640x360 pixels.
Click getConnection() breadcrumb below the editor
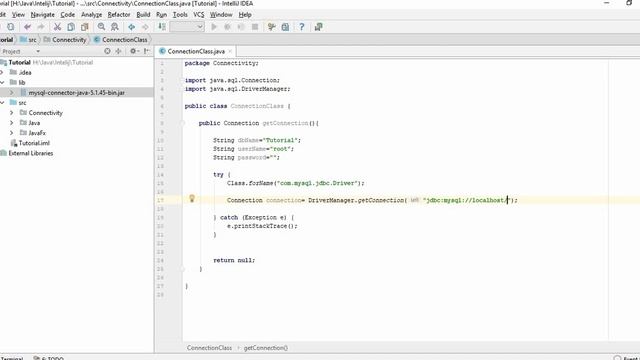[x=266, y=348]
